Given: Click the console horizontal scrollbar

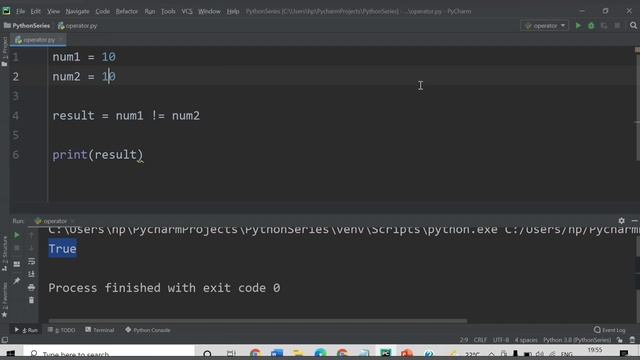Looking at the screenshot, I should 258,321.
